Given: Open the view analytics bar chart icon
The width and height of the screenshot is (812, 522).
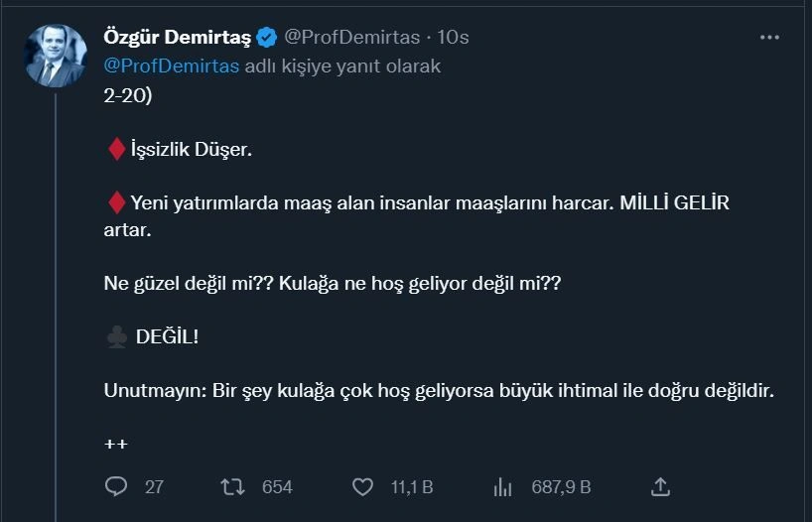Looking at the screenshot, I should [x=502, y=486].
